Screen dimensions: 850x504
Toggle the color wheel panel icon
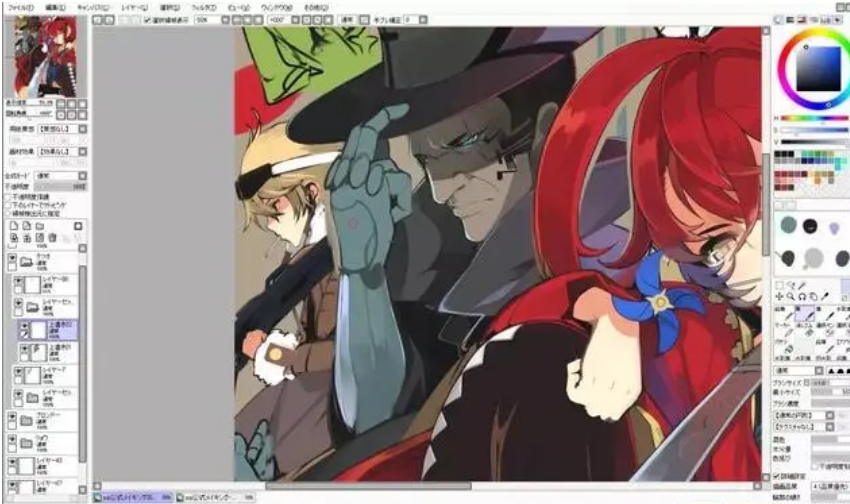(x=778, y=20)
